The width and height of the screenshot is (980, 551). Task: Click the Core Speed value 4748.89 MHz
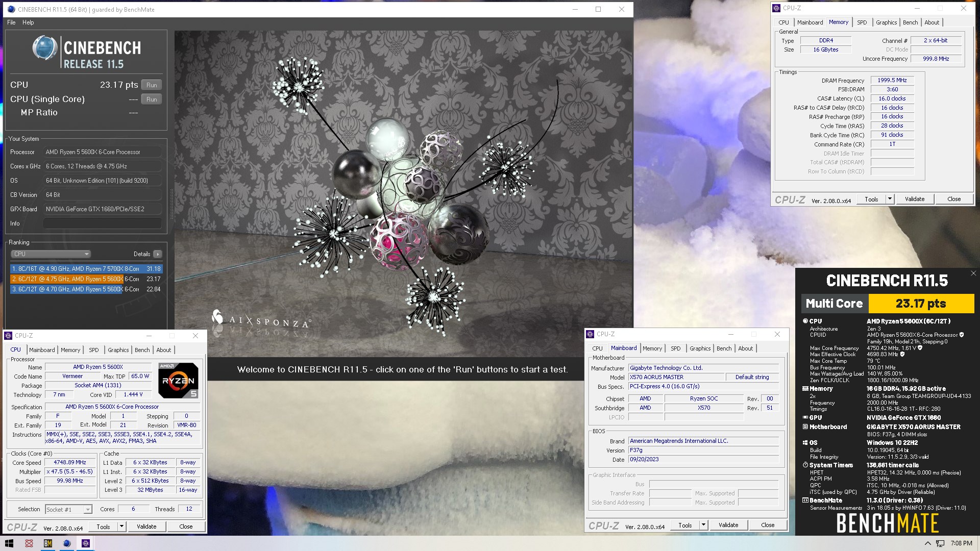pyautogui.click(x=70, y=462)
